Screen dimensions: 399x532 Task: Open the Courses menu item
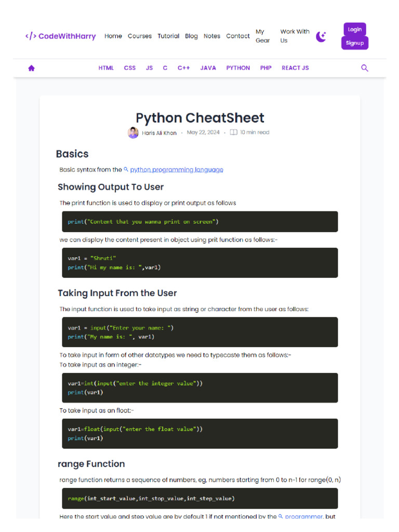pyautogui.click(x=140, y=36)
